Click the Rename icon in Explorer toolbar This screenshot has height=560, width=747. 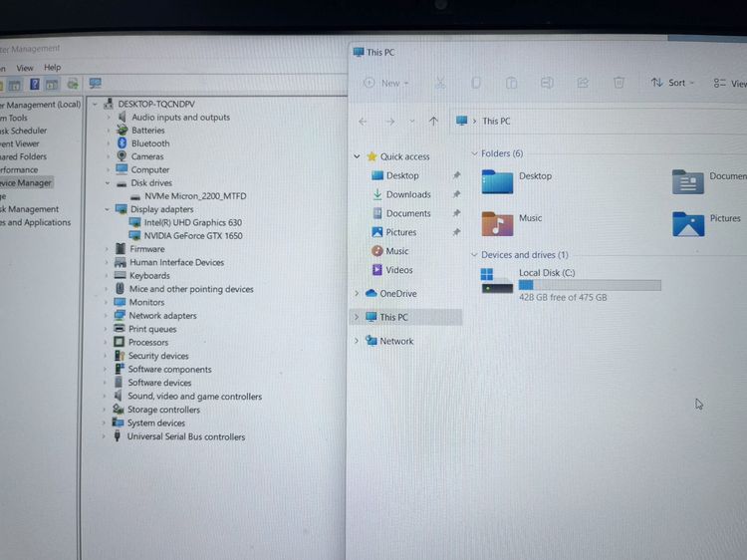tap(547, 83)
